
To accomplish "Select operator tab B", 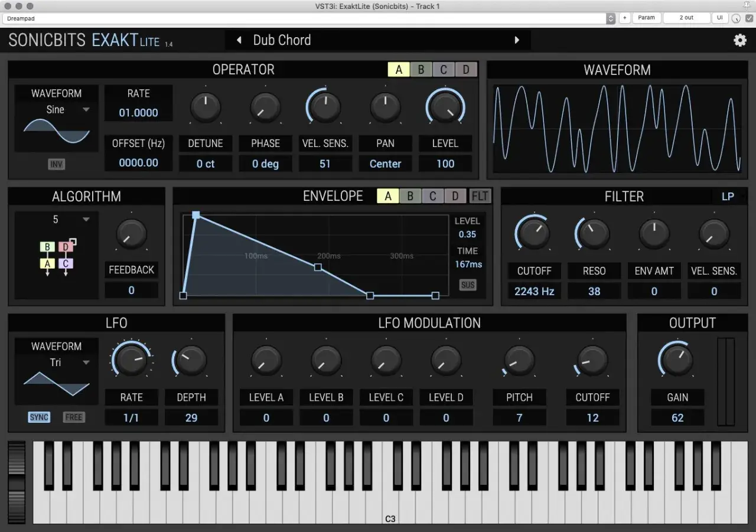I will coord(421,70).
